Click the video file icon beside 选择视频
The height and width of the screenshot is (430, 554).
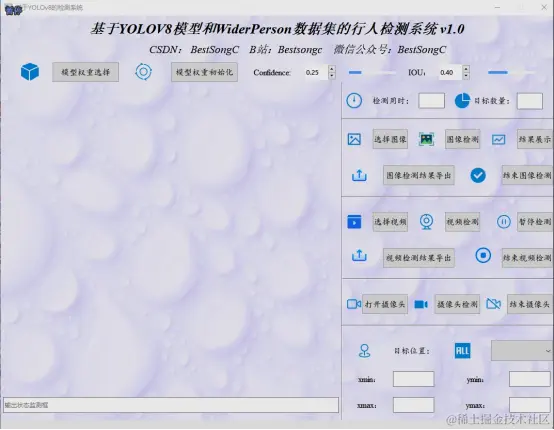click(354, 222)
